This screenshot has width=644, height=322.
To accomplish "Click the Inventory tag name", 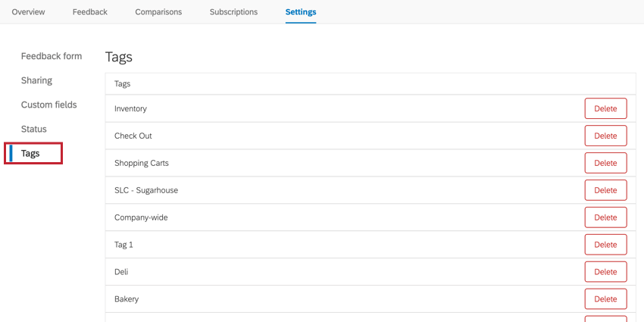I will coord(130,108).
